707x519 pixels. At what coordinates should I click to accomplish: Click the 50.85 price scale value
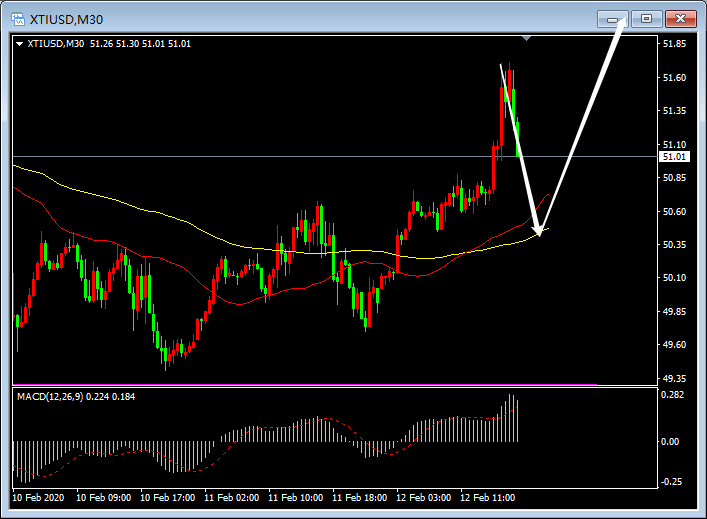(674, 178)
